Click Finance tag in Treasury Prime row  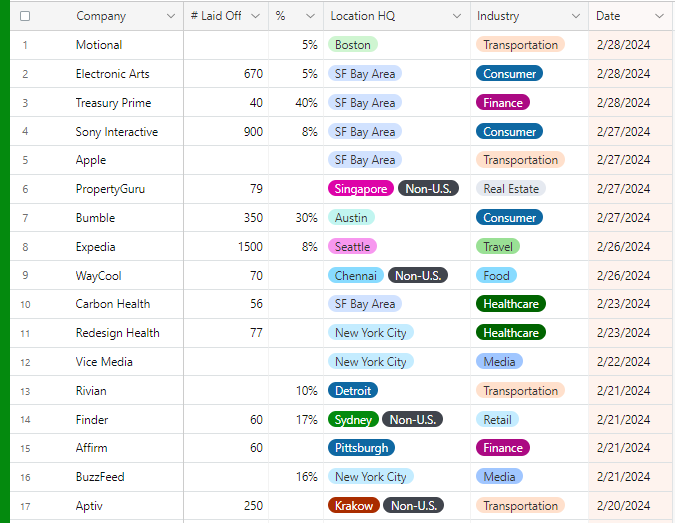pos(503,102)
